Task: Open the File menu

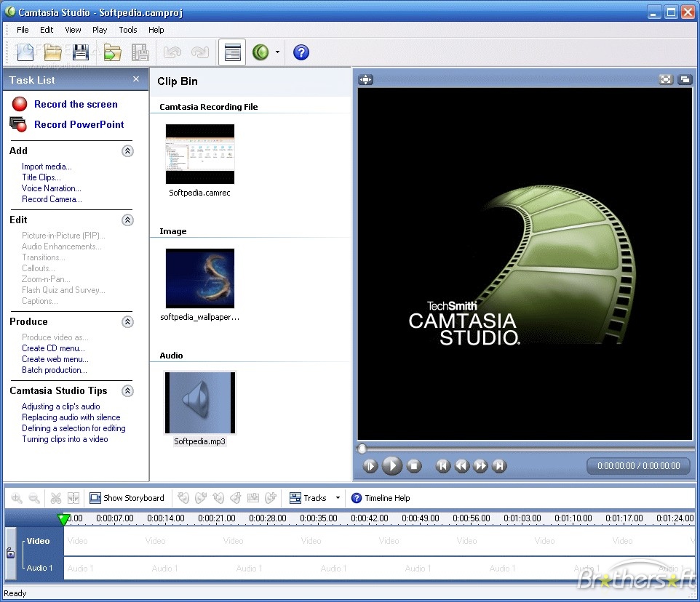Action: pyautogui.click(x=23, y=30)
